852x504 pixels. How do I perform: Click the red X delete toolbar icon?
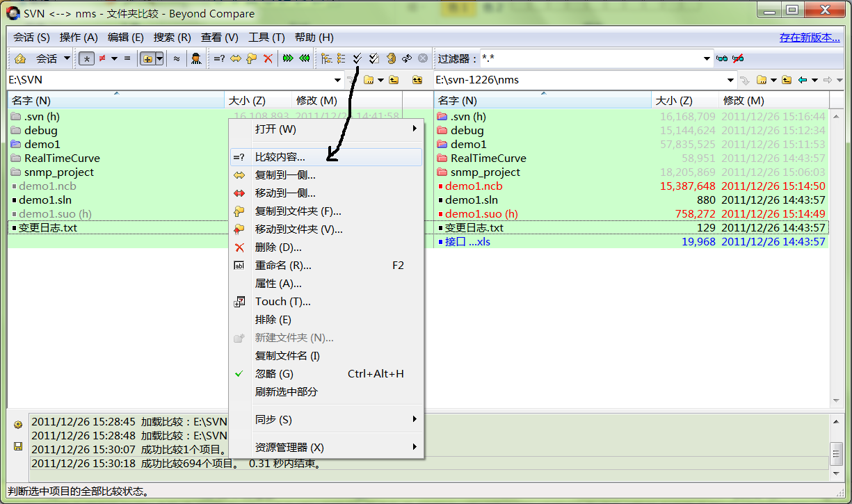tap(268, 58)
